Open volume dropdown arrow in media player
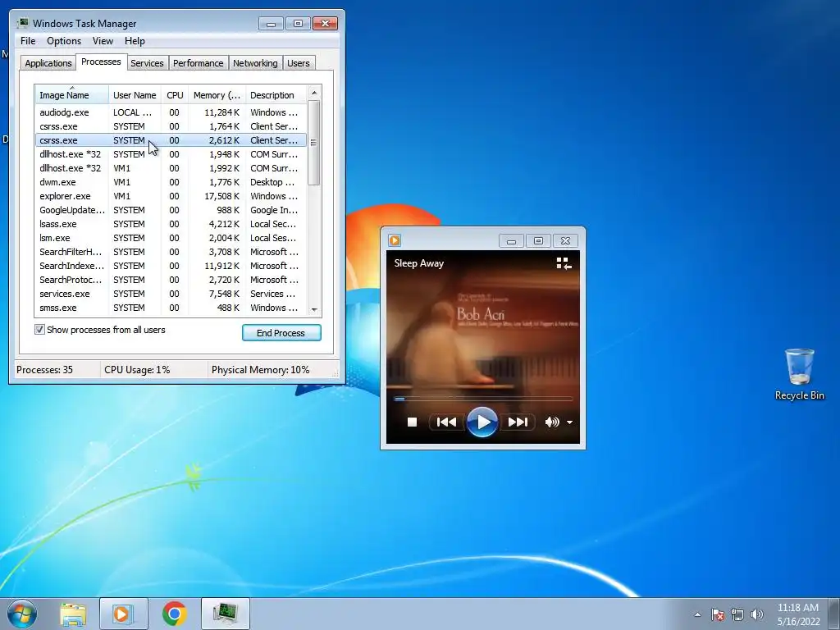 coord(569,422)
